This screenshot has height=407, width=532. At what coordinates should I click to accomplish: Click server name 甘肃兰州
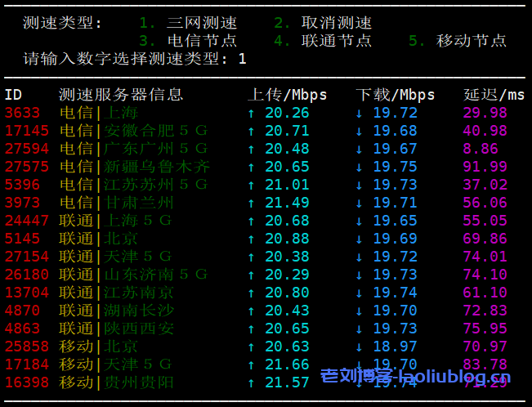tap(138, 203)
